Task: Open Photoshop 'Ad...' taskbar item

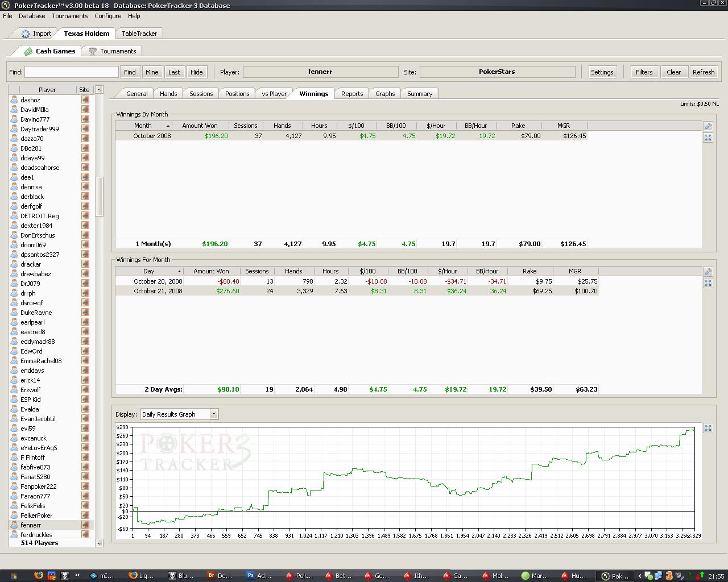Action: pyautogui.click(x=260, y=576)
